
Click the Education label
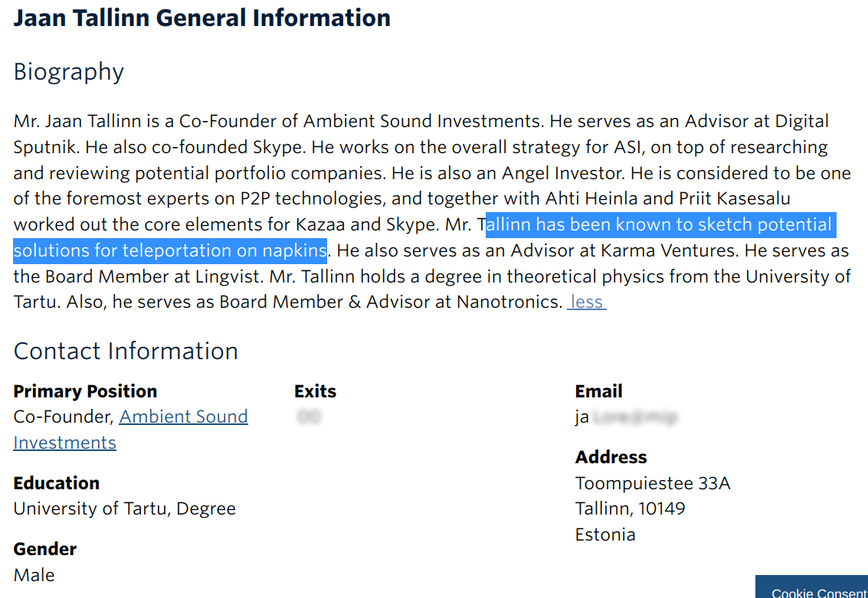(x=57, y=483)
